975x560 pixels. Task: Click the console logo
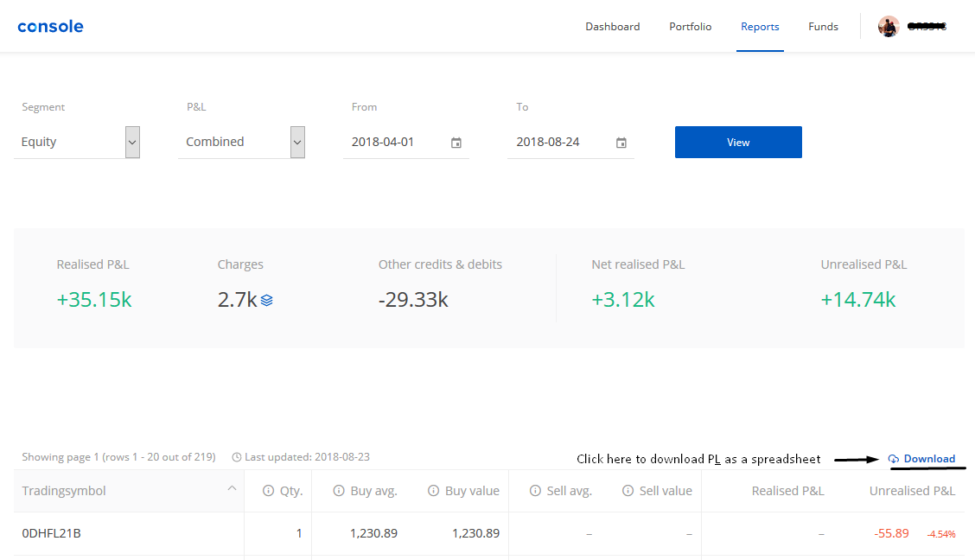[x=50, y=26]
